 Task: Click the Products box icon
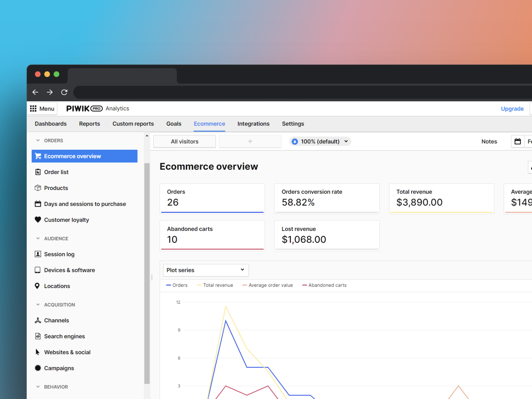[38, 188]
